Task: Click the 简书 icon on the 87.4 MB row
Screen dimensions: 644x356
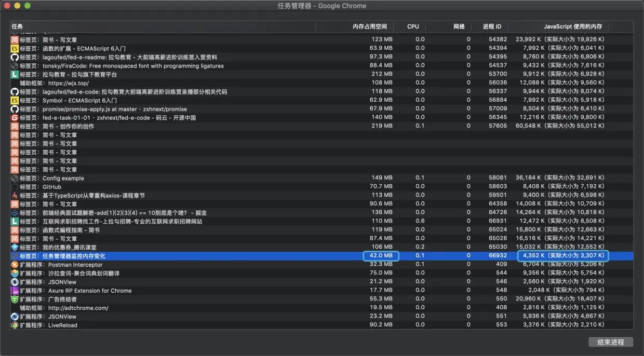Action: 15,239
